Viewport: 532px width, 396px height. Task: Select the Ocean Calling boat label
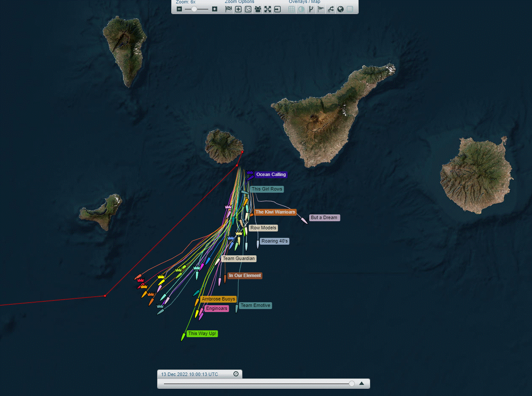point(271,174)
